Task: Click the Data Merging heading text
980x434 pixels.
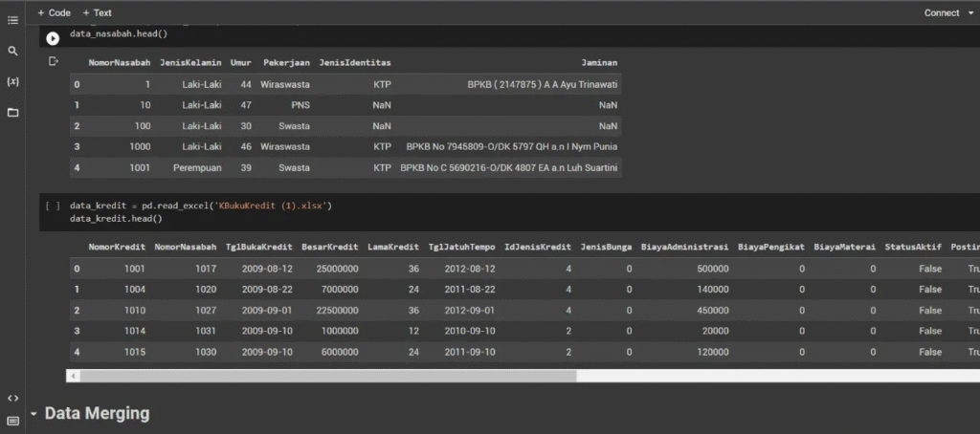Action: 97,414
